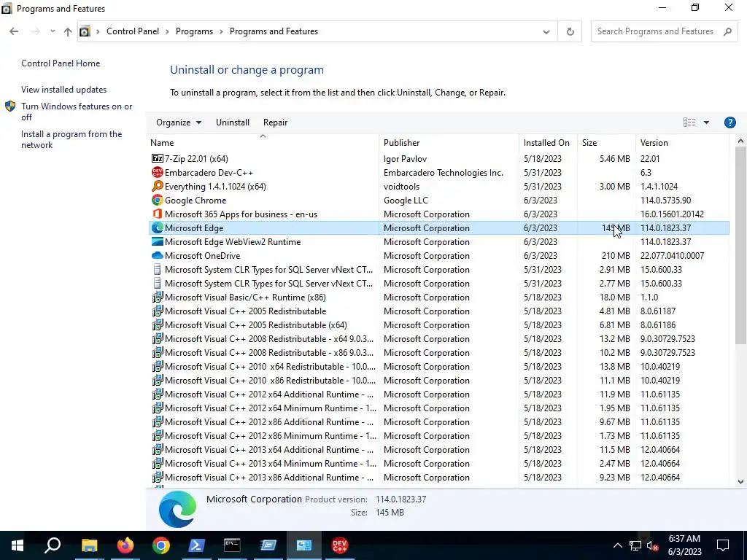
Task: Open the view options dropdown arrow
Action: [x=706, y=122]
